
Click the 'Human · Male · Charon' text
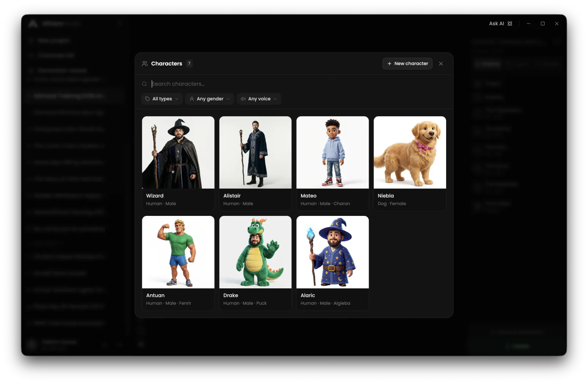point(325,204)
